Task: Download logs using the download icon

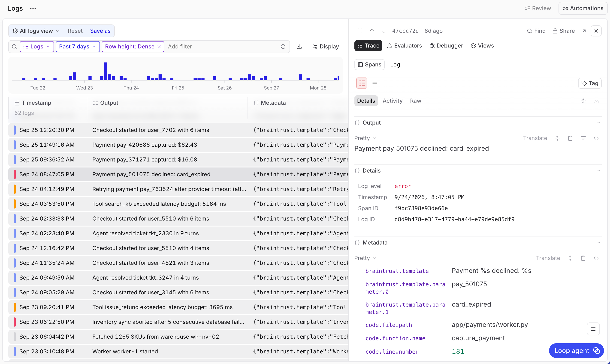Action: 299,47
